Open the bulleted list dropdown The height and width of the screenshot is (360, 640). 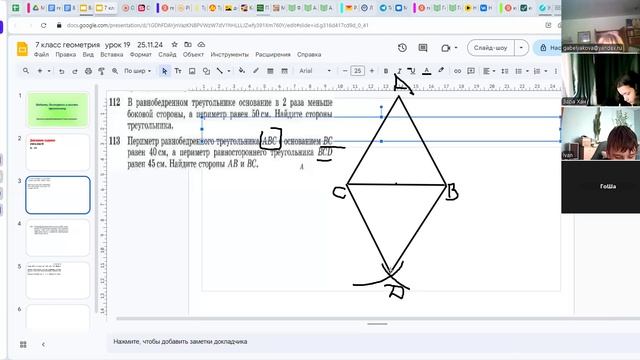pyautogui.click(x=521, y=71)
